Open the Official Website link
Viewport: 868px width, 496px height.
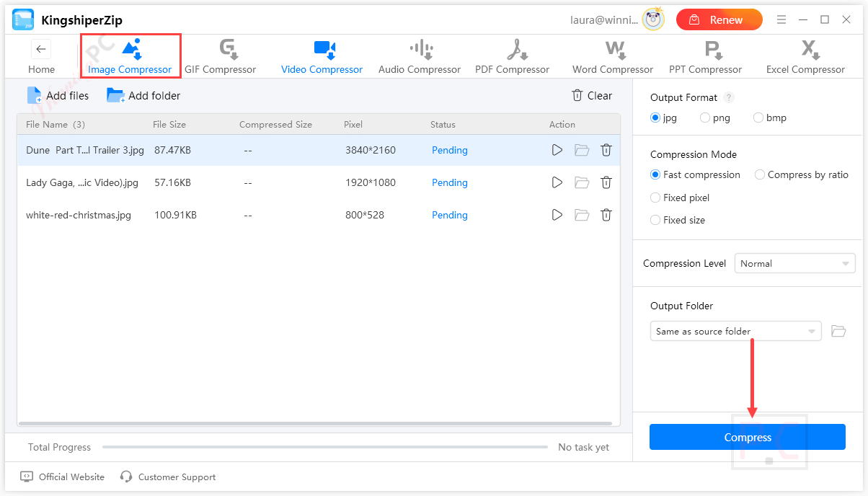pos(63,477)
